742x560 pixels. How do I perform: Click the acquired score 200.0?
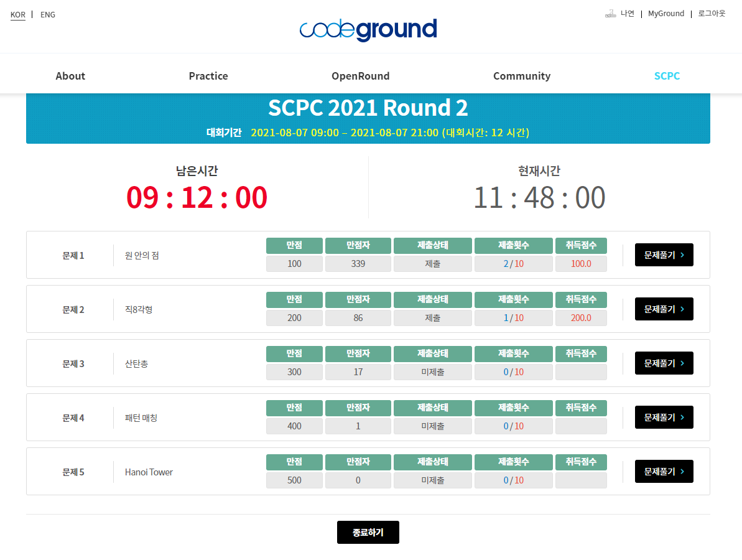click(x=581, y=317)
